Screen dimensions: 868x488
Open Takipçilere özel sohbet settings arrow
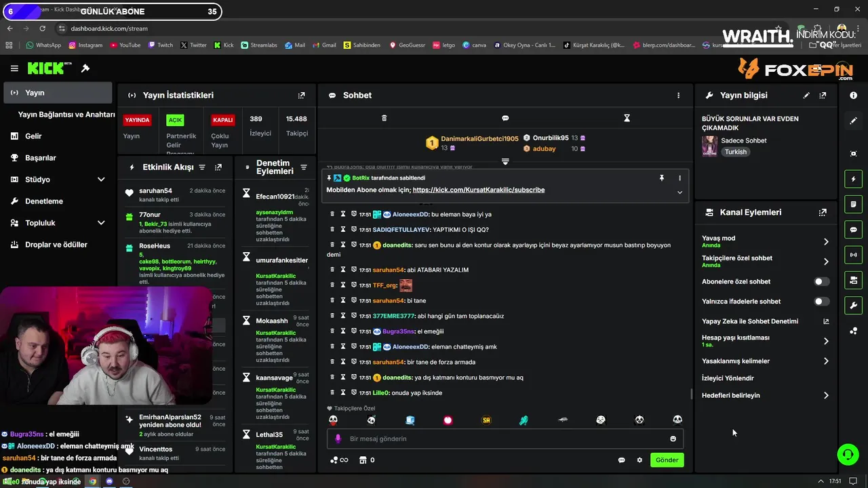(x=826, y=262)
